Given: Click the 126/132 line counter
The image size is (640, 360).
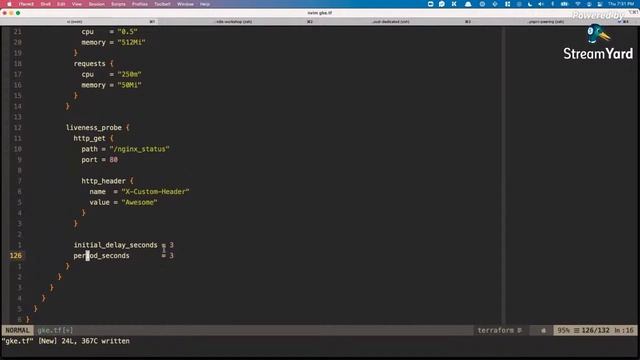Looking at the screenshot, I should coord(595,330).
